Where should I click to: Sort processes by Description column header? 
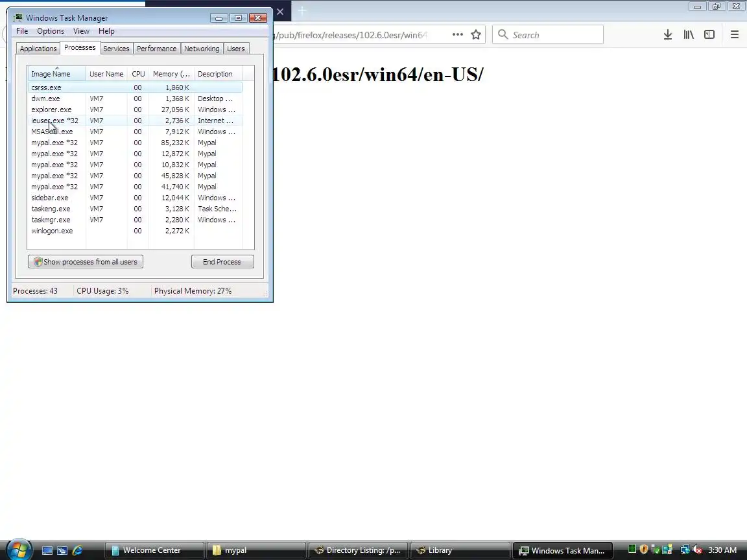coord(218,74)
